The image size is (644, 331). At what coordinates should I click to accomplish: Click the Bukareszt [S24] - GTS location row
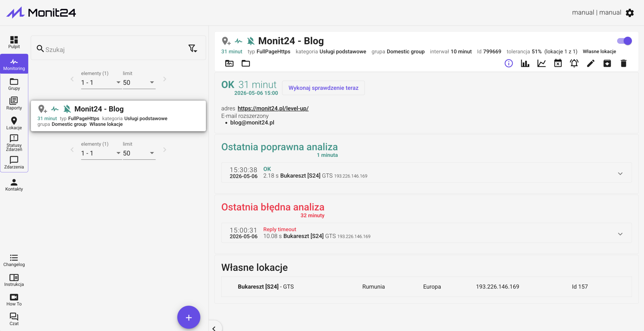coord(426,287)
